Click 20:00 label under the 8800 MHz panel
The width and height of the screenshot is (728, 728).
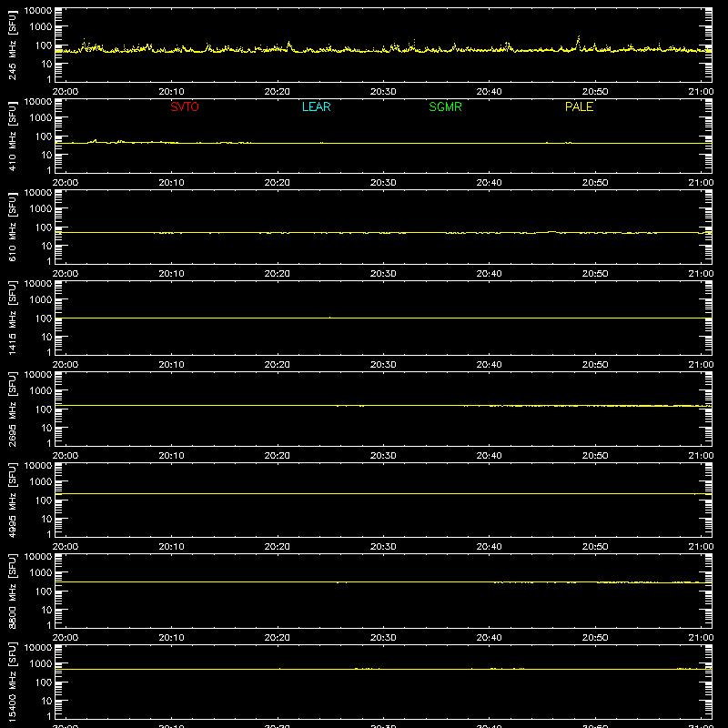pos(66,638)
